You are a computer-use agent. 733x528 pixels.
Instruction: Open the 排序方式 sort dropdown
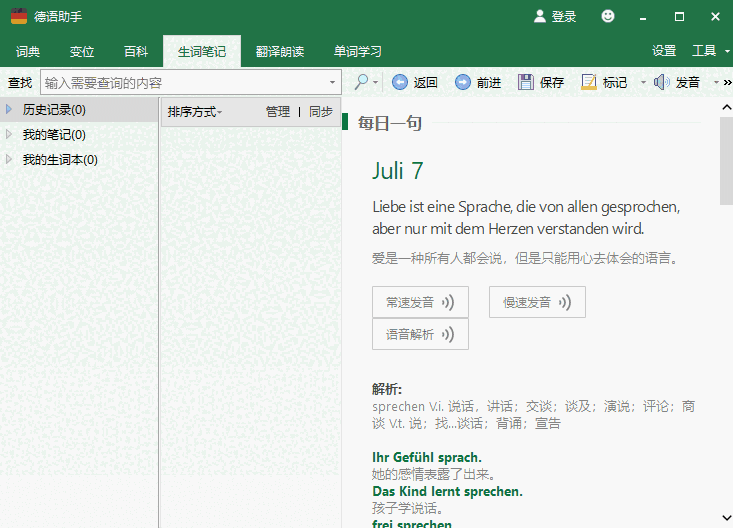coord(194,112)
